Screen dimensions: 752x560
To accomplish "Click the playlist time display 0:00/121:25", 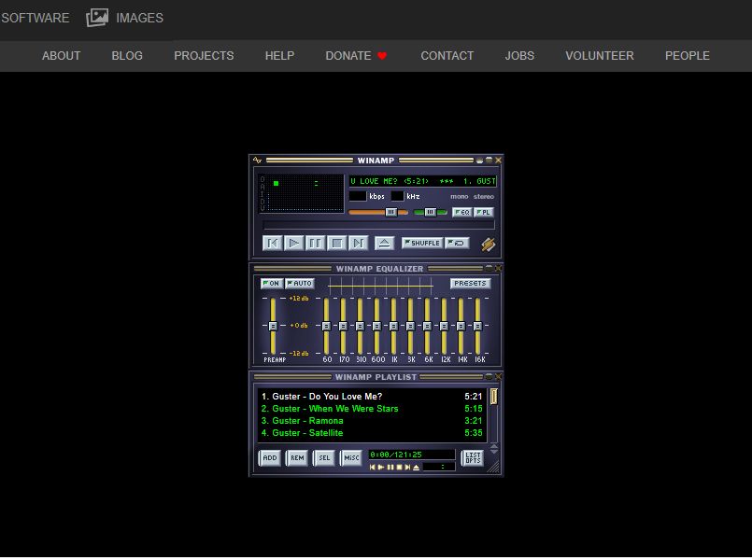I will [411, 455].
